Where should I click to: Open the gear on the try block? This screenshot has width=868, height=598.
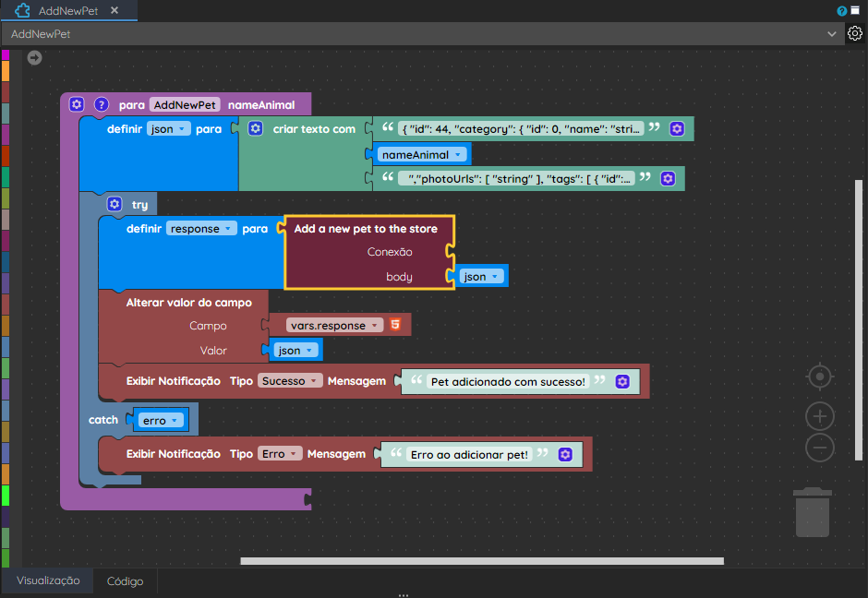pos(115,204)
